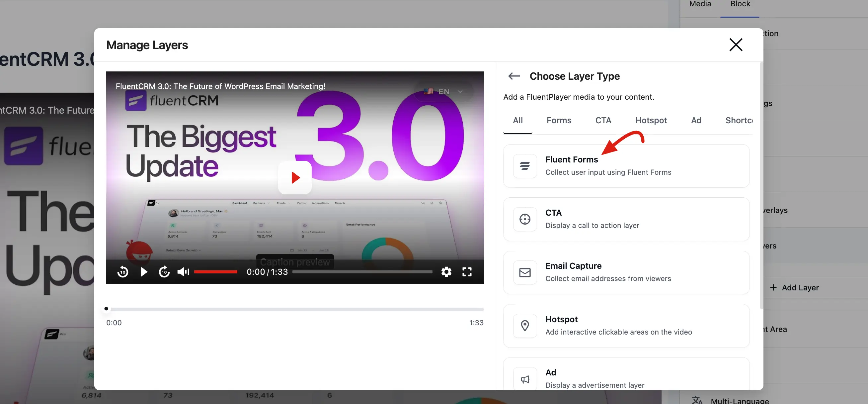The image size is (868, 404).
Task: Click the 1:33 timeline end label
Action: pos(476,323)
